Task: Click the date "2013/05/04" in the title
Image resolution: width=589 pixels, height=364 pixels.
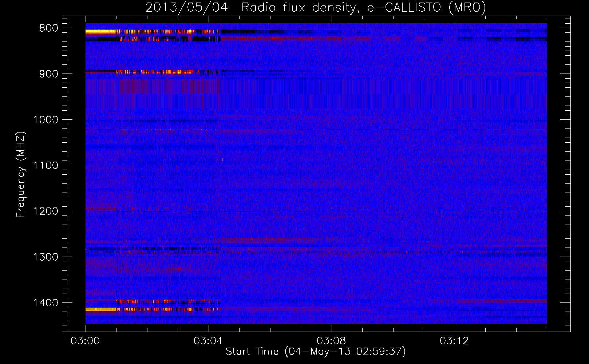Action: click(x=186, y=7)
